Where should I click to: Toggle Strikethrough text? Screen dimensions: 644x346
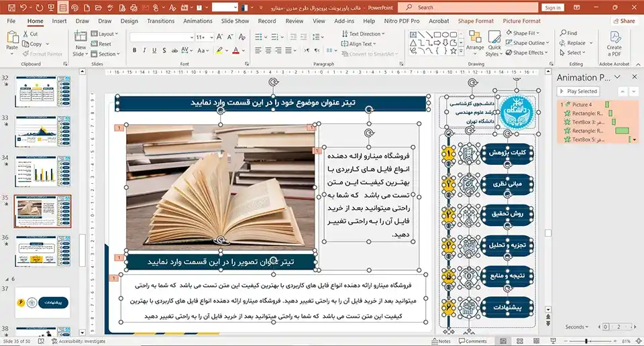[x=174, y=50]
